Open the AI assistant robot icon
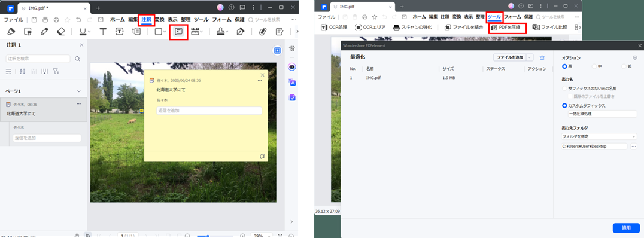644x238 pixels. point(292,67)
